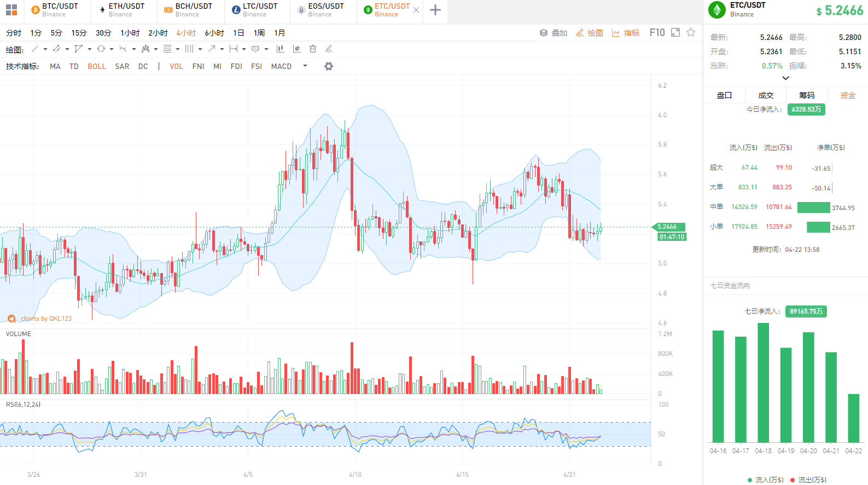The image size is (868, 485).
Task: Toggle the DC indicator
Action: tap(143, 66)
